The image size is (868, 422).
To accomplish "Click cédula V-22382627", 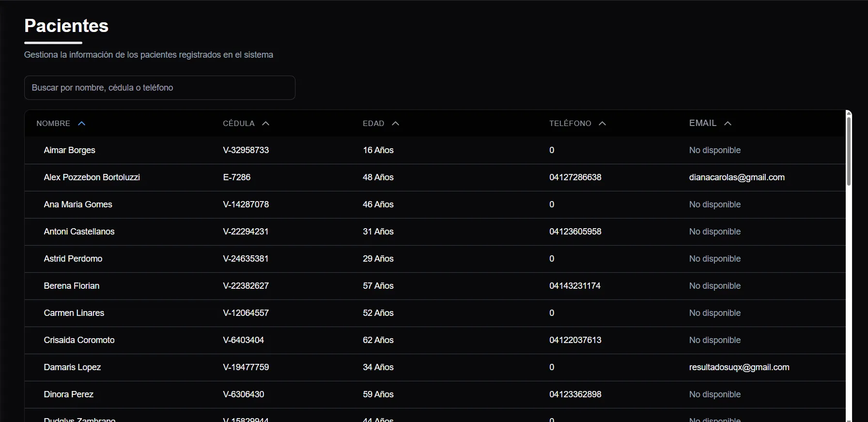I will pos(246,286).
